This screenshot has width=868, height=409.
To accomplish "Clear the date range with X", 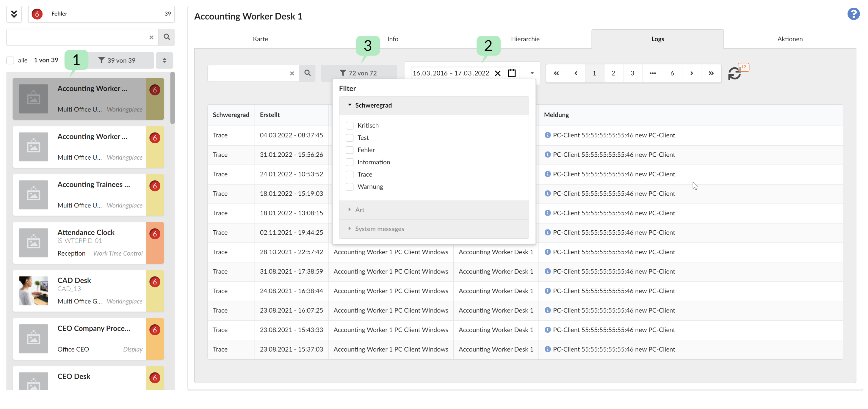I will coord(497,73).
